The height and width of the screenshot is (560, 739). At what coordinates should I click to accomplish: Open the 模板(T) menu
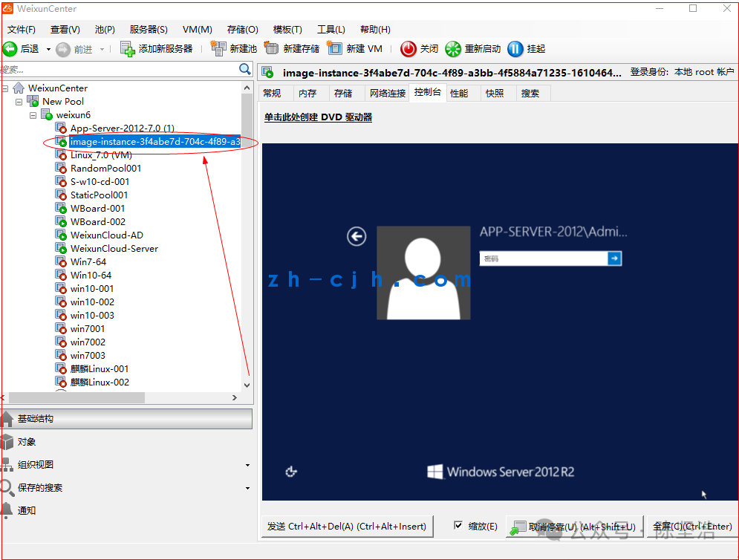point(287,29)
